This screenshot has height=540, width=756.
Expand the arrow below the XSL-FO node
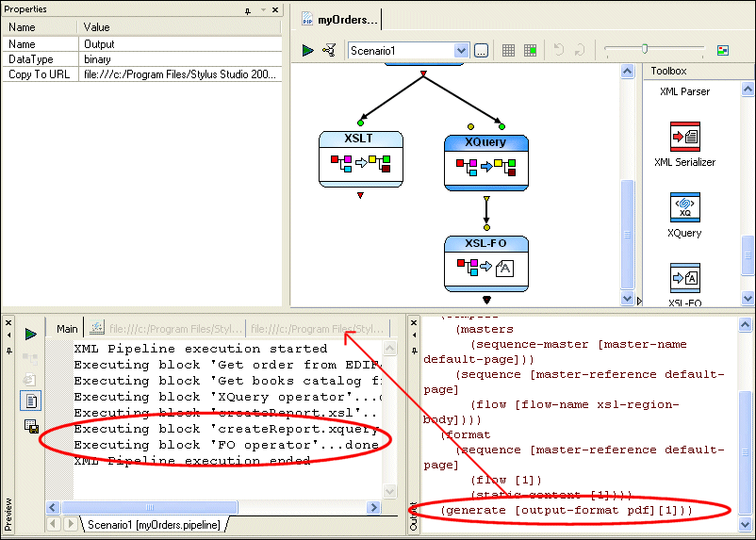tap(487, 300)
